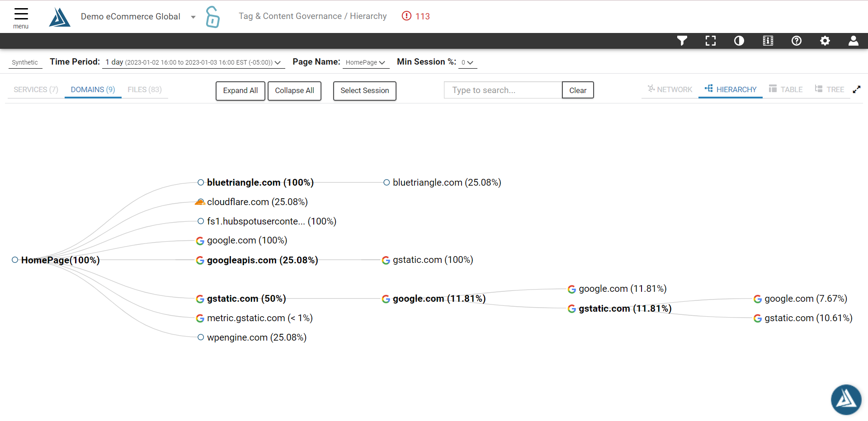Click Google icon beside googleapis.com (25.08%)
Screen dimensions: 868x421
[x=200, y=260]
